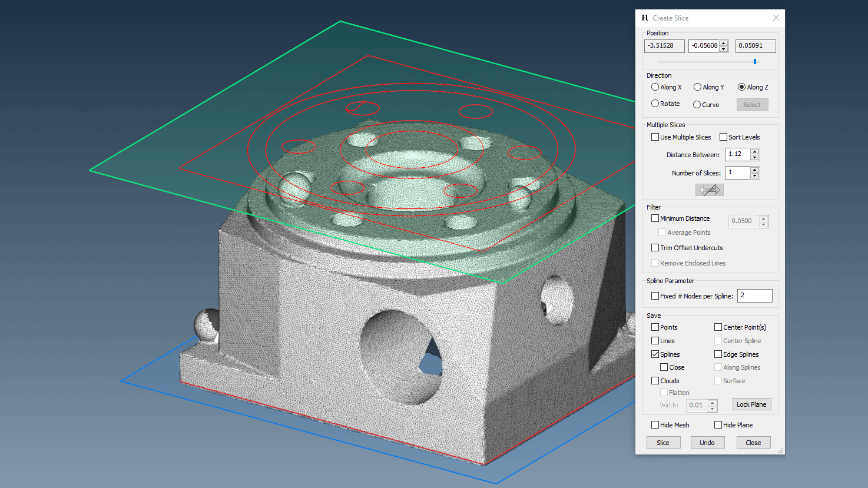Enable Fixed # Nodes per Spline

pos(655,296)
